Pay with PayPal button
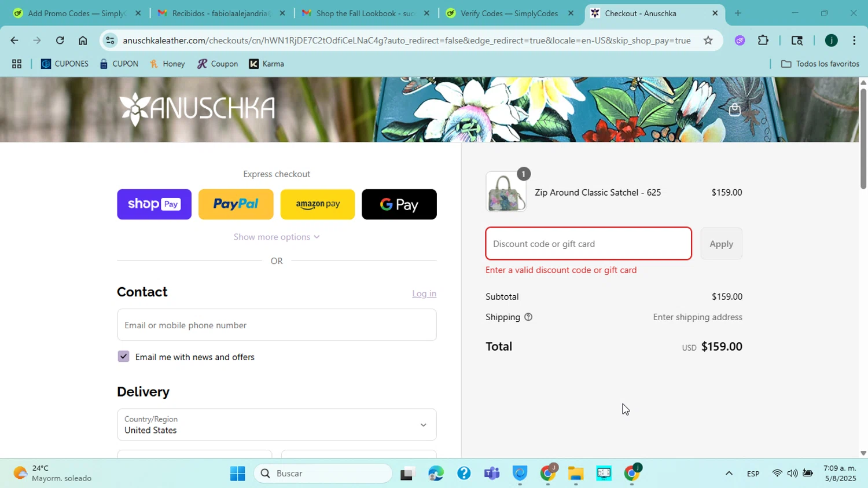868x488 pixels. (x=236, y=204)
